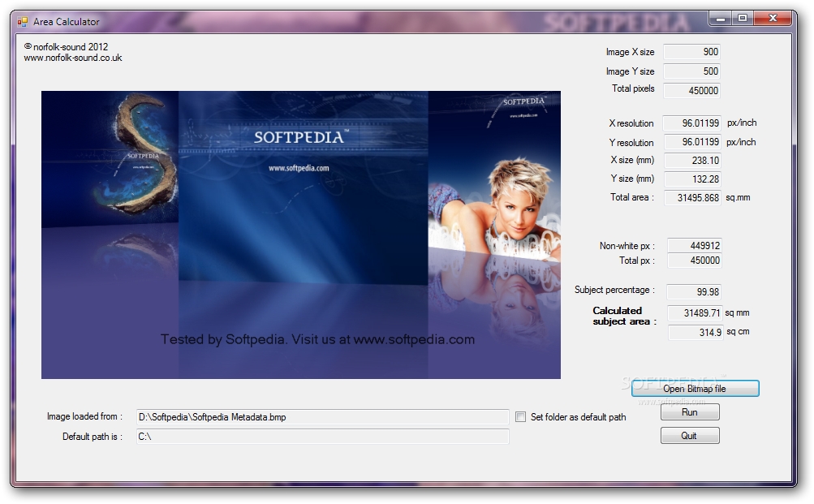Click the Calculated subject area label
The image size is (814, 504).
(625, 316)
